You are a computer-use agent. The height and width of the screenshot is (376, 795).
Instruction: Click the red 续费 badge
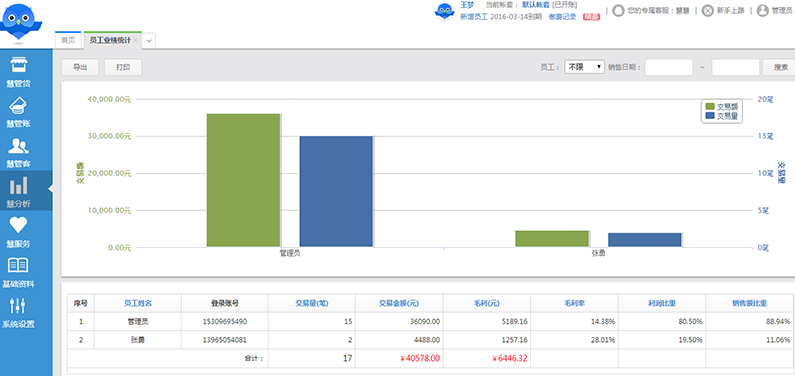(x=591, y=17)
